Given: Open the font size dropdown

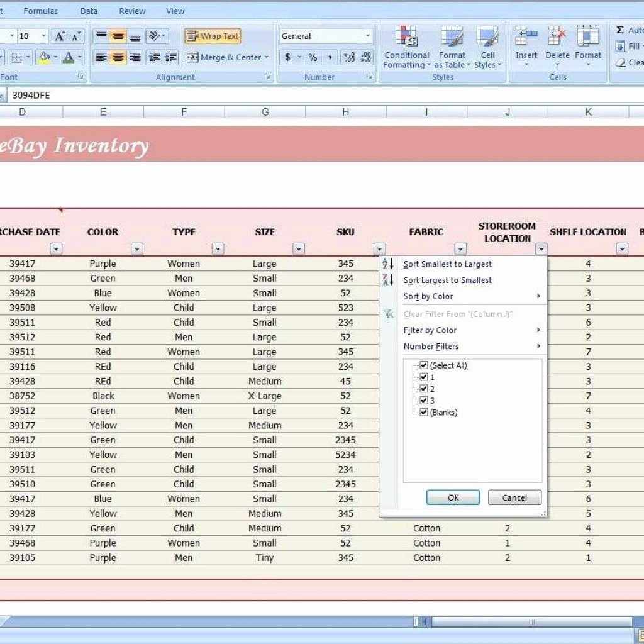Looking at the screenshot, I should pyautogui.click(x=43, y=36).
